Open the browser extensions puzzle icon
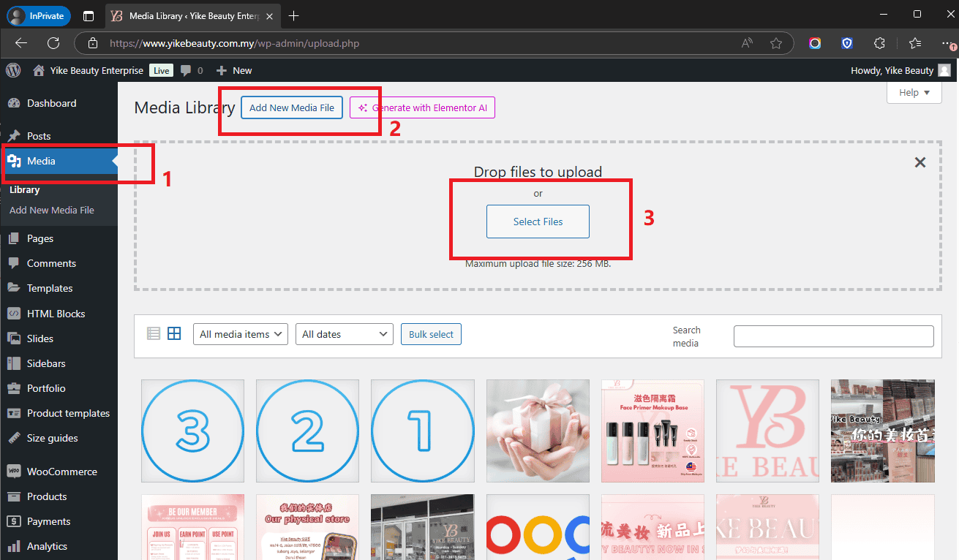Screen dimensions: 959x560 tap(880, 43)
